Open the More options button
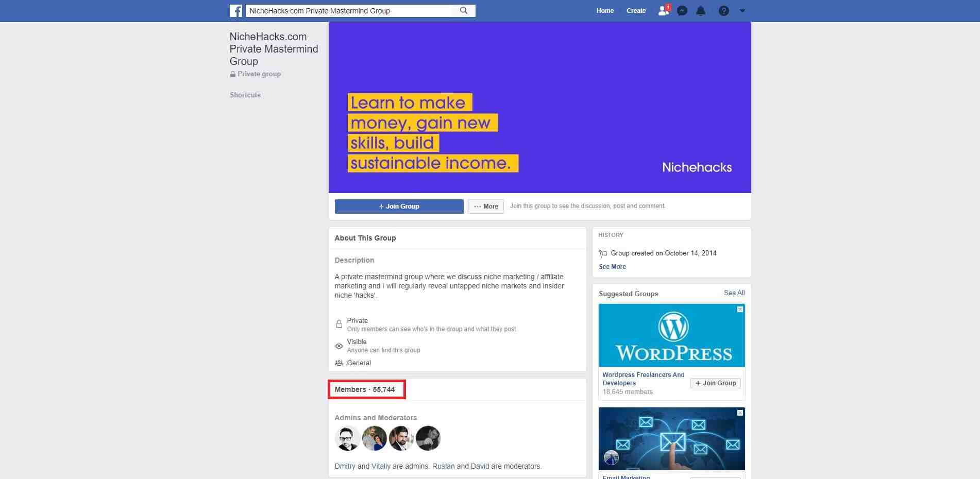The image size is (980, 479). coord(486,207)
